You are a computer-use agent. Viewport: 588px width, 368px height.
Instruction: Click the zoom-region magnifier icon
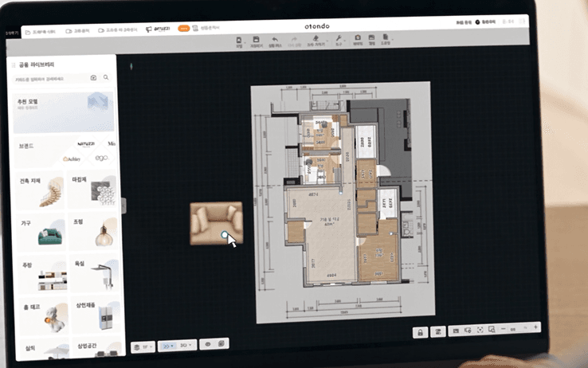point(492,330)
